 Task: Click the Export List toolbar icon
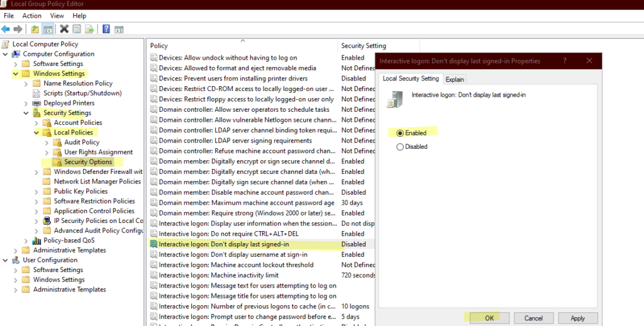coord(89,29)
